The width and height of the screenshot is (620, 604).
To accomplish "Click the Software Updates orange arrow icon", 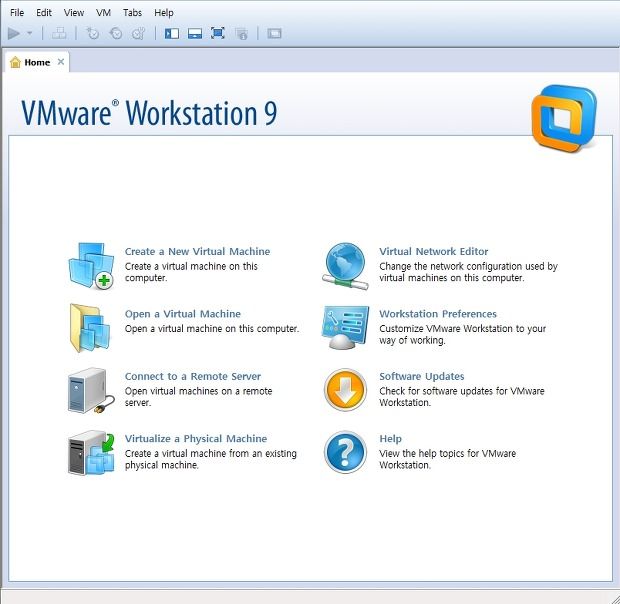I will [x=345, y=390].
